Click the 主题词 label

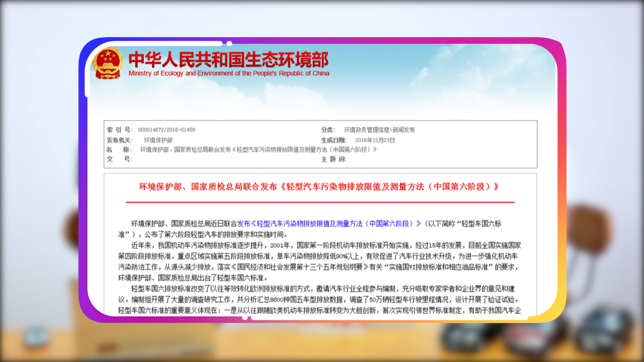pyautogui.click(x=334, y=159)
